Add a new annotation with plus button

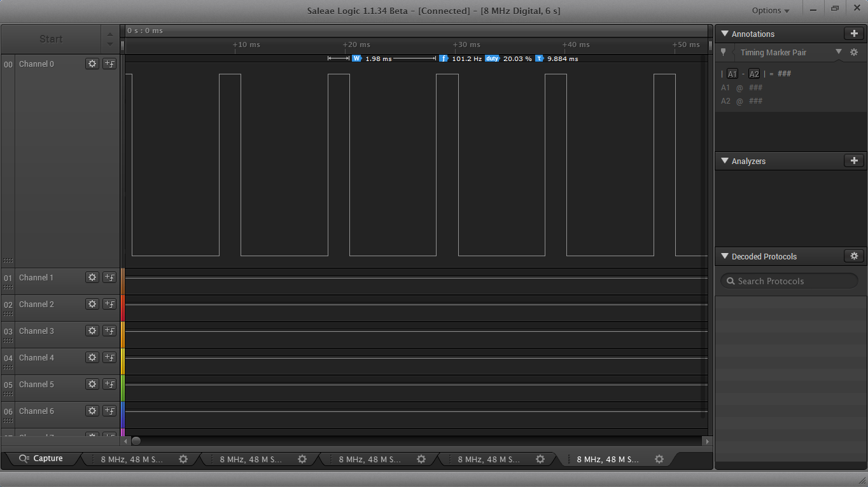[x=854, y=34]
